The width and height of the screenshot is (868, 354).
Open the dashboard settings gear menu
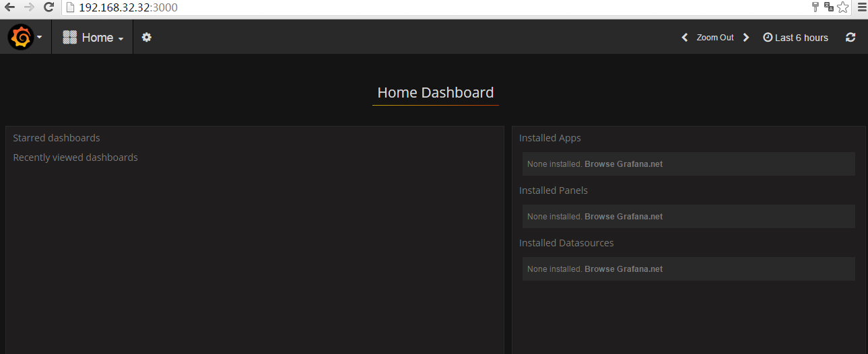pyautogui.click(x=147, y=38)
